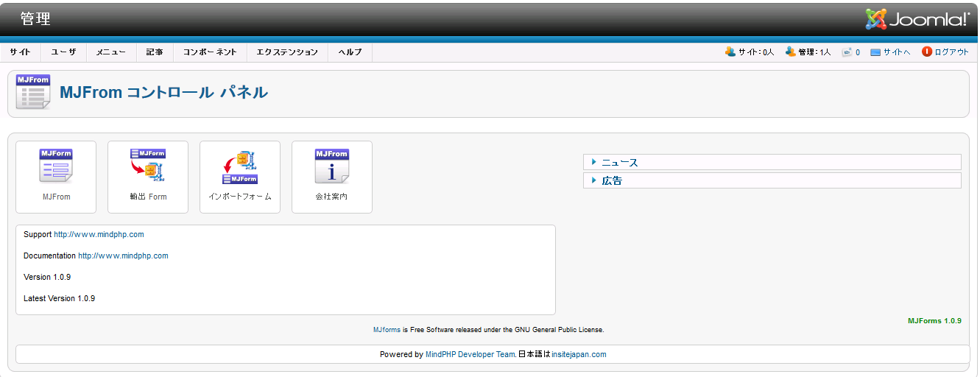Click the 管理 title in the header

(x=35, y=19)
